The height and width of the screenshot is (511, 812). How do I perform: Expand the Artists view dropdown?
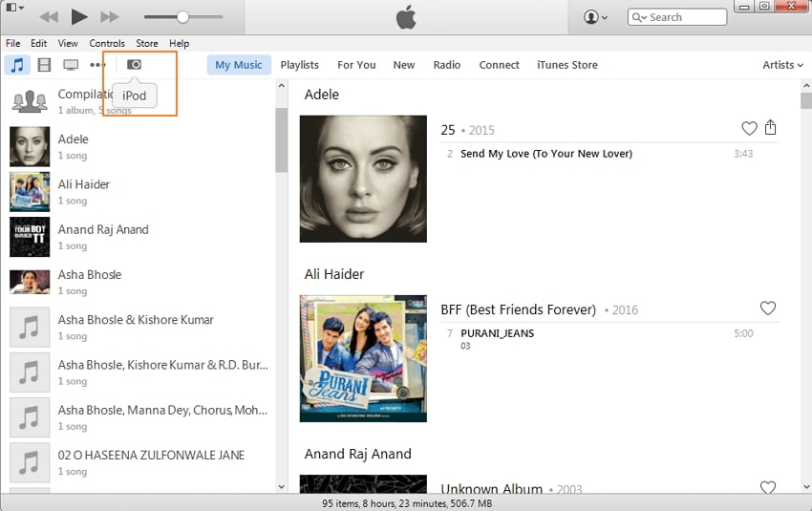click(782, 65)
